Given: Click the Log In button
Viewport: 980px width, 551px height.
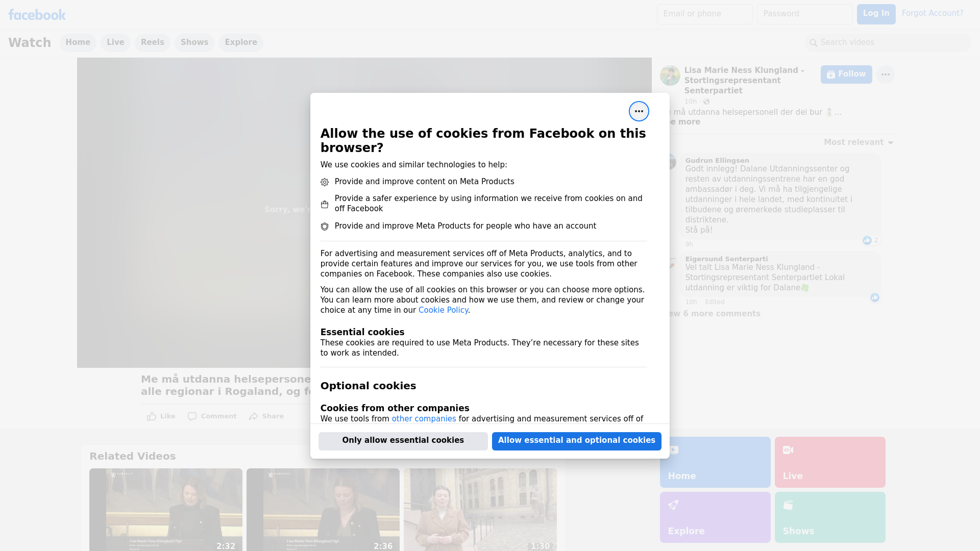Looking at the screenshot, I should coord(876,14).
